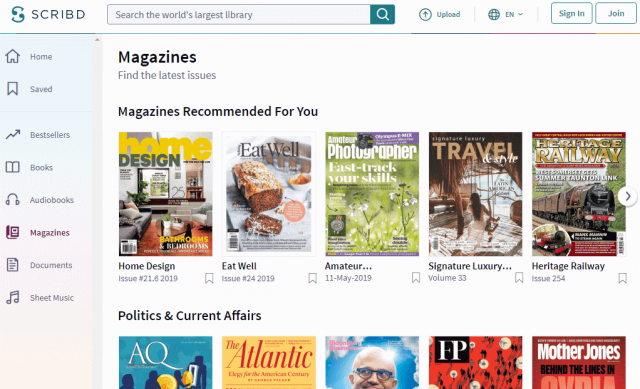Click the Politics & Current Affairs heading

click(x=189, y=316)
